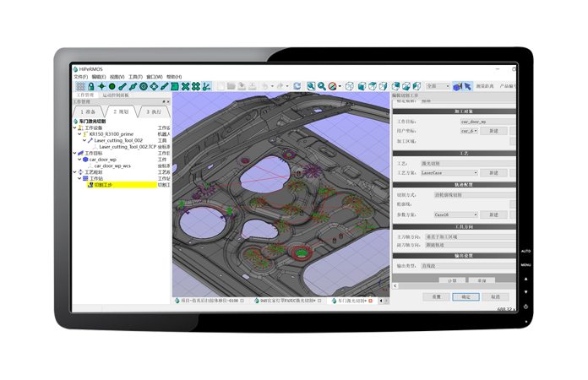Click the 确定 confirm button
This screenshot has width=588, height=380.
(465, 296)
